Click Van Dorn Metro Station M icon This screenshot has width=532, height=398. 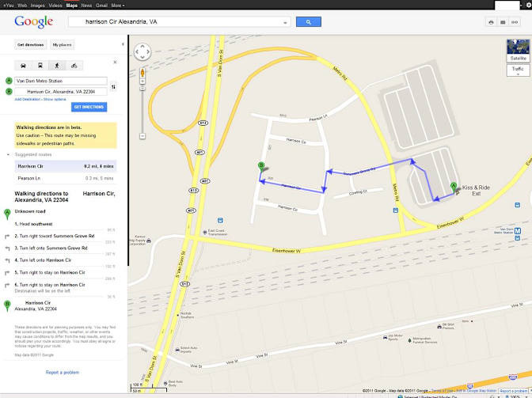[x=518, y=231]
